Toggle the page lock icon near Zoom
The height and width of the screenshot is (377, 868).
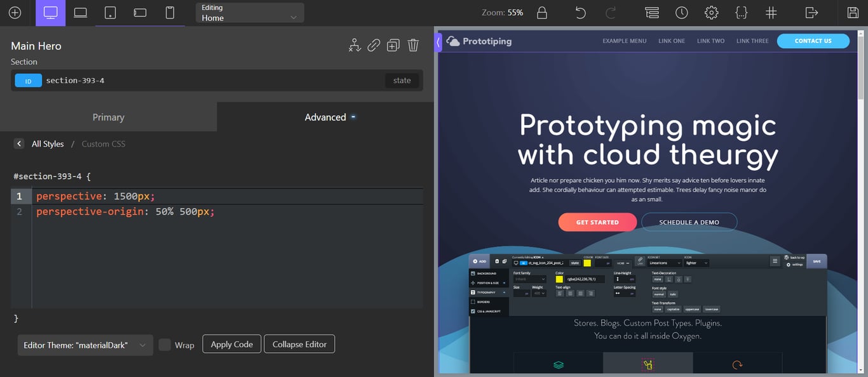point(541,12)
